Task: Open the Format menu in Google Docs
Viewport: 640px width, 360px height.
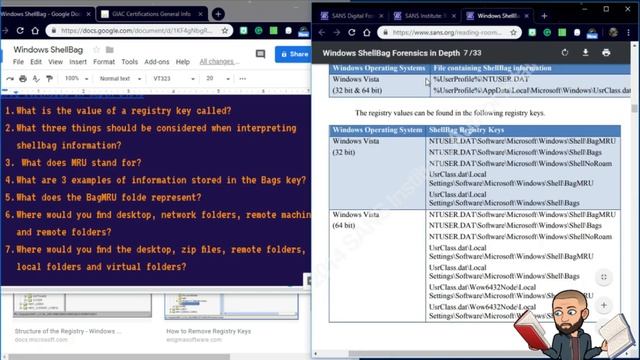Action: click(x=104, y=62)
